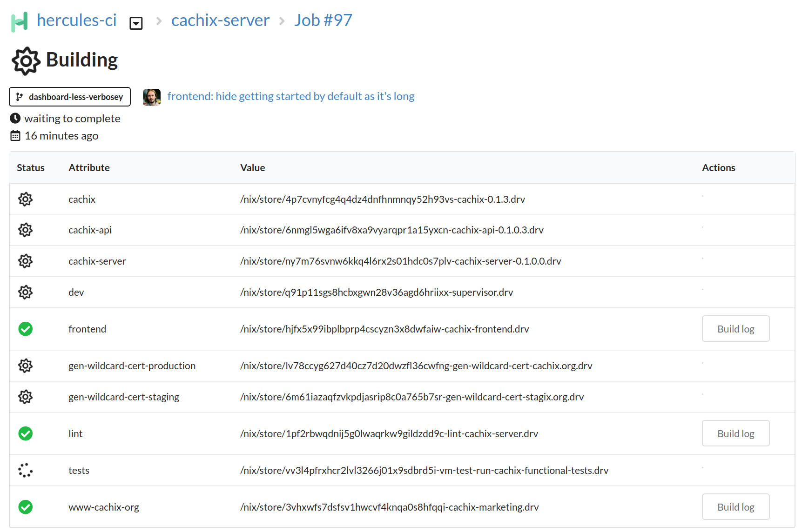Click the cachix-0.1.3.drv store path

pos(383,199)
